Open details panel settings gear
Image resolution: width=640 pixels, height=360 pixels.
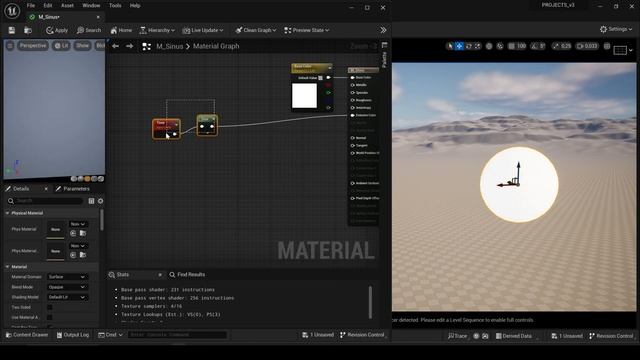coord(100,201)
